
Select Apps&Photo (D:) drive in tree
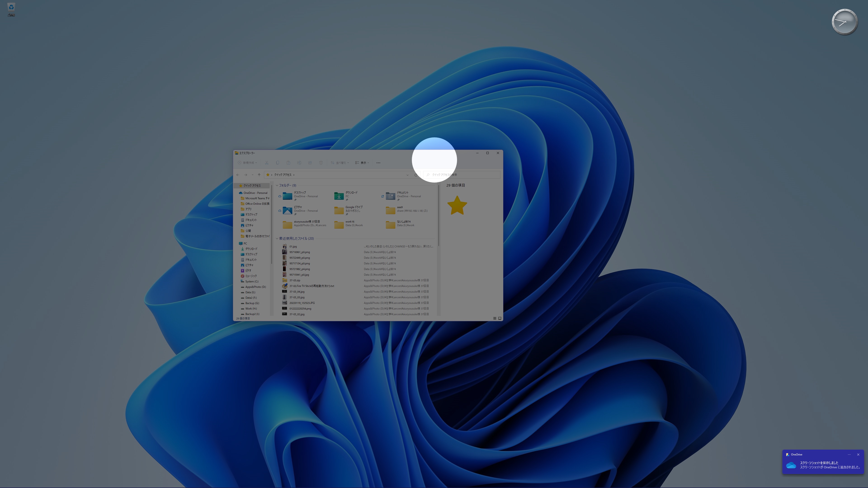pos(253,287)
